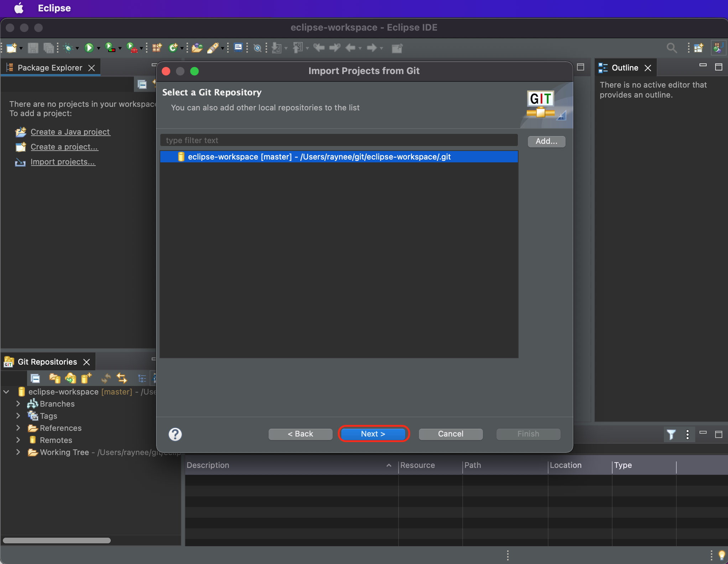Click the Add... button
Viewport: 728px width, 564px height.
(x=546, y=141)
